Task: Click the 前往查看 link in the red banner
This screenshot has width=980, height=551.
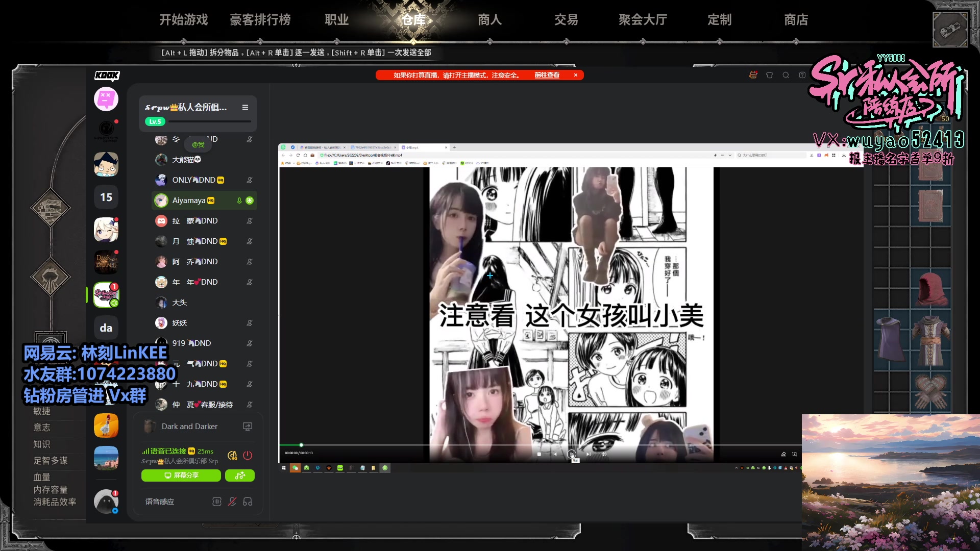Action: click(547, 75)
